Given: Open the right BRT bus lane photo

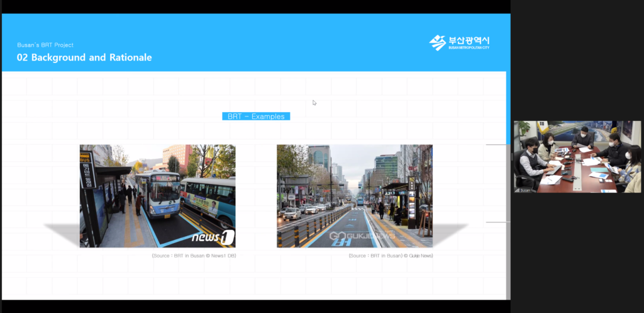Looking at the screenshot, I should click(354, 196).
